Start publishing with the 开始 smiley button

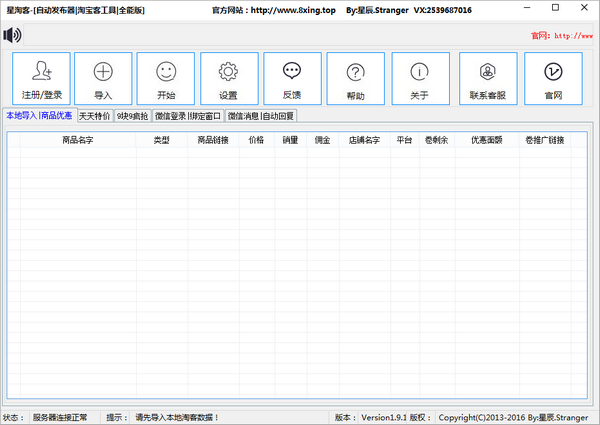pos(166,78)
